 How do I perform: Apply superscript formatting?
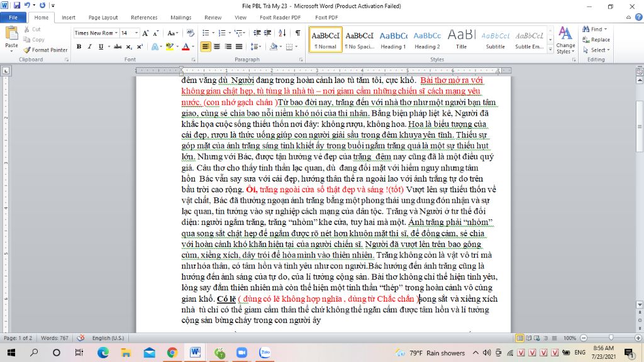[x=140, y=47]
